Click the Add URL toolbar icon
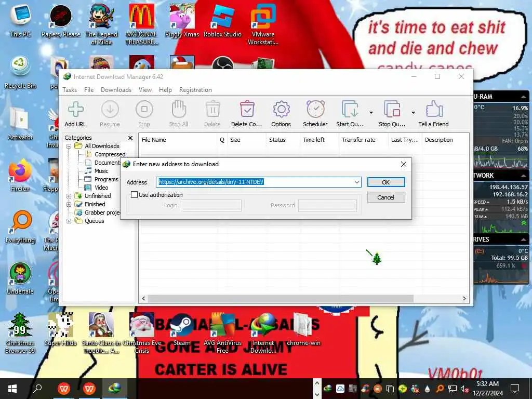Screen dimensions: 532x399 pos(75,110)
